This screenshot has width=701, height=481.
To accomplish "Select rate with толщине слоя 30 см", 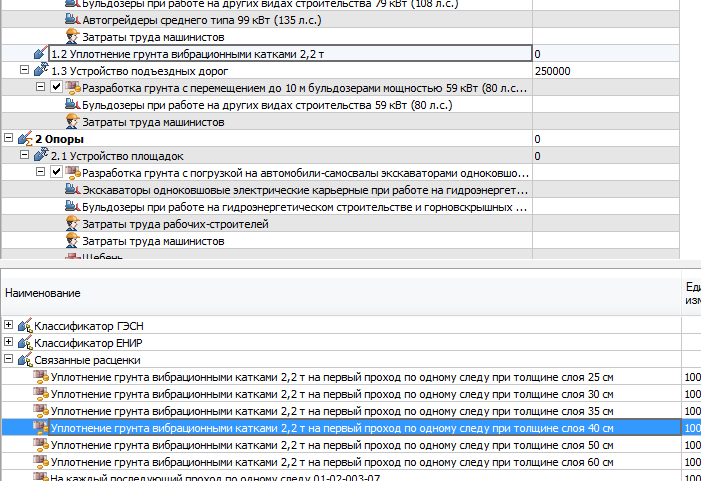I will [x=332, y=394].
